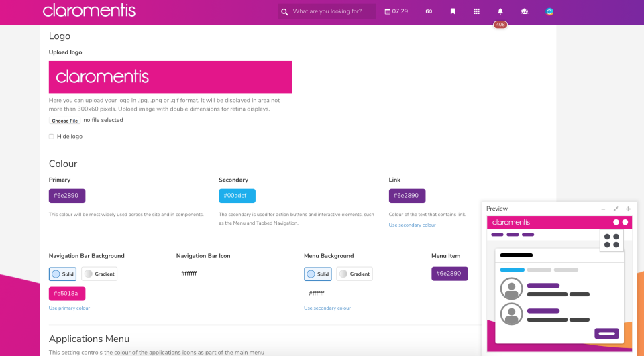Viewport: 644px width, 356px height.
Task: Select Solid for Navigation Bar Background
Action: 62,274
